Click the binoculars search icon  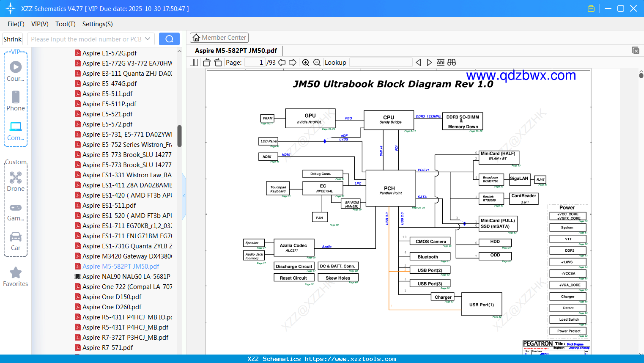click(x=452, y=63)
